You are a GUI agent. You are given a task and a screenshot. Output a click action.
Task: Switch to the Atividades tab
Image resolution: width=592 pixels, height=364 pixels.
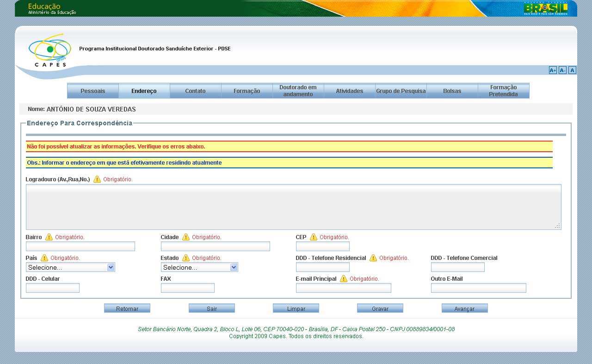click(349, 91)
